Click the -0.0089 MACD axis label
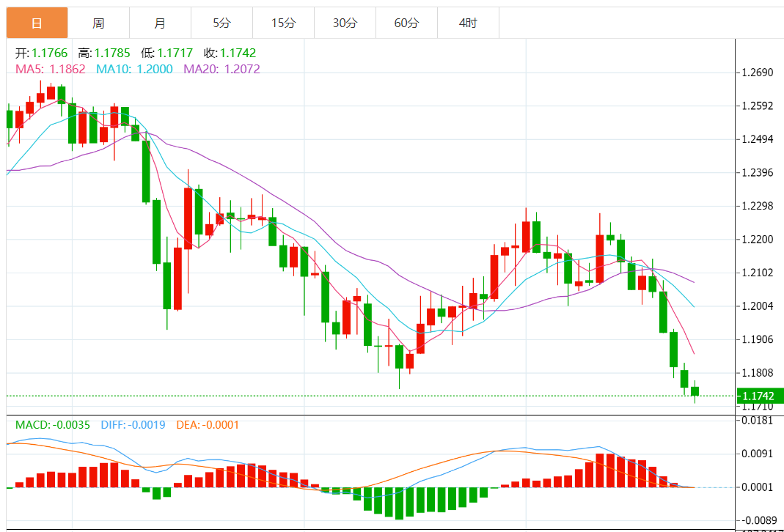 pos(758,520)
